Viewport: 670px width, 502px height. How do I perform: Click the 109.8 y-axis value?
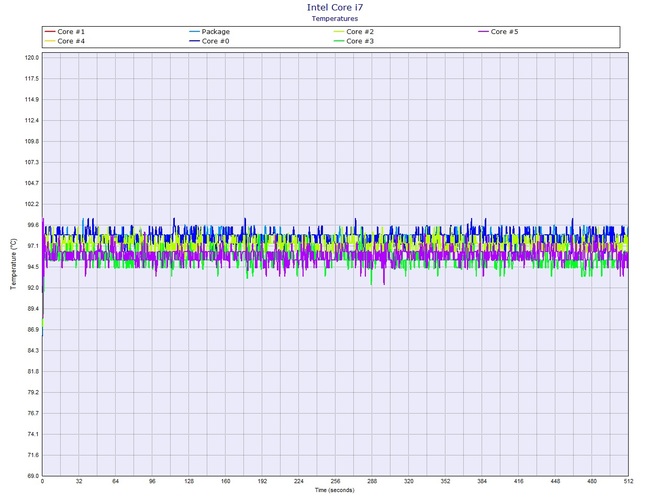point(32,141)
